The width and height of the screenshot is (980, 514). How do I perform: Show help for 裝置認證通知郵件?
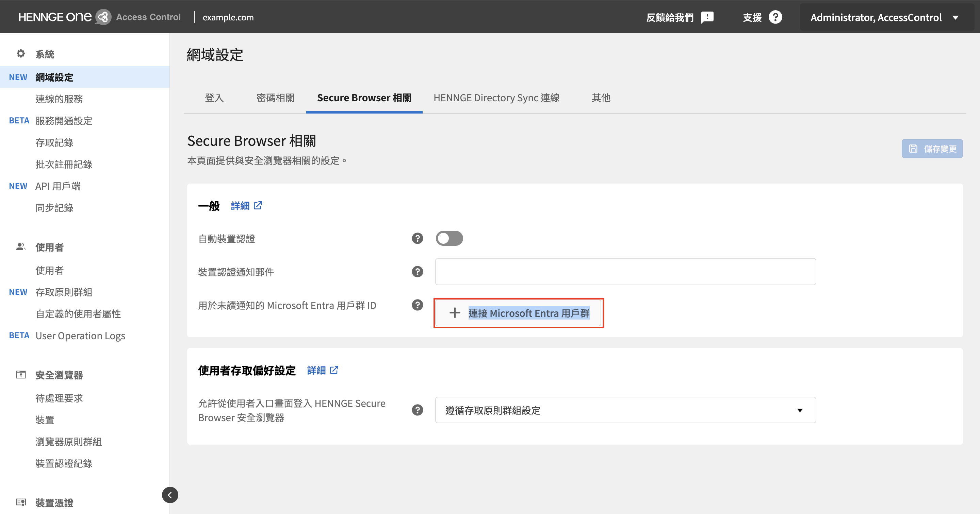417,271
